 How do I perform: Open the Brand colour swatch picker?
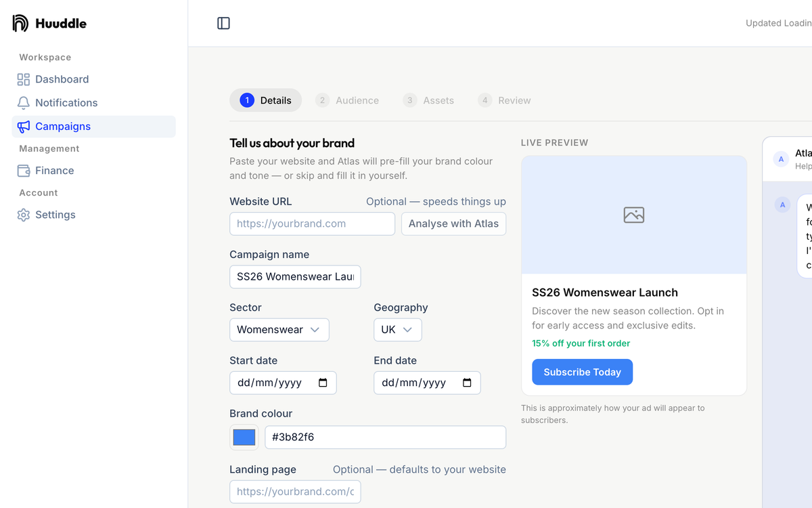244,438
